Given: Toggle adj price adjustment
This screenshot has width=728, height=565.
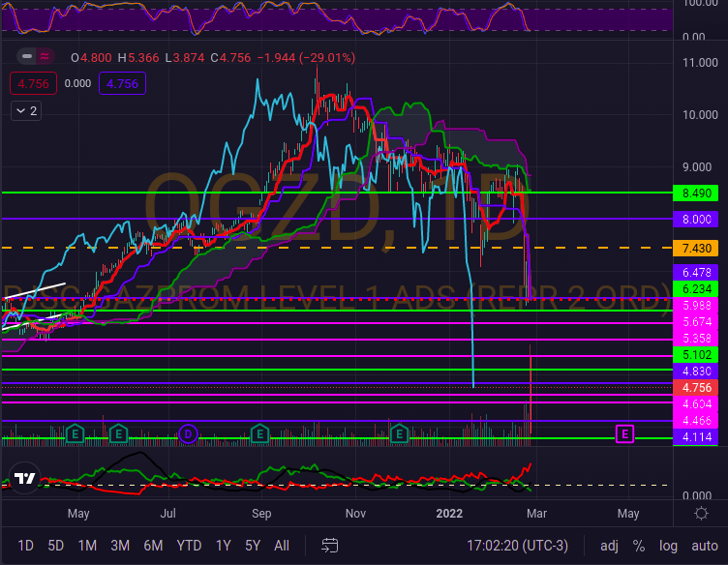Looking at the screenshot, I should 609,546.
